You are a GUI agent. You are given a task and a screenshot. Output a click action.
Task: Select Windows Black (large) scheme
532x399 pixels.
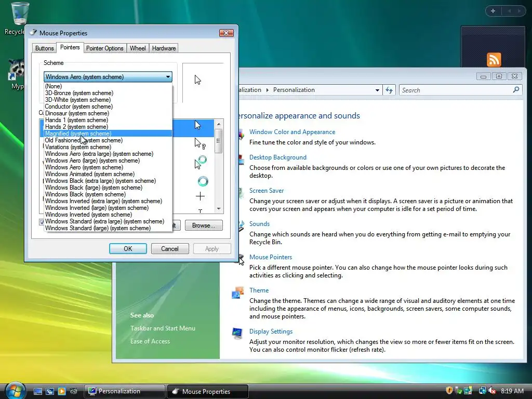(108, 188)
